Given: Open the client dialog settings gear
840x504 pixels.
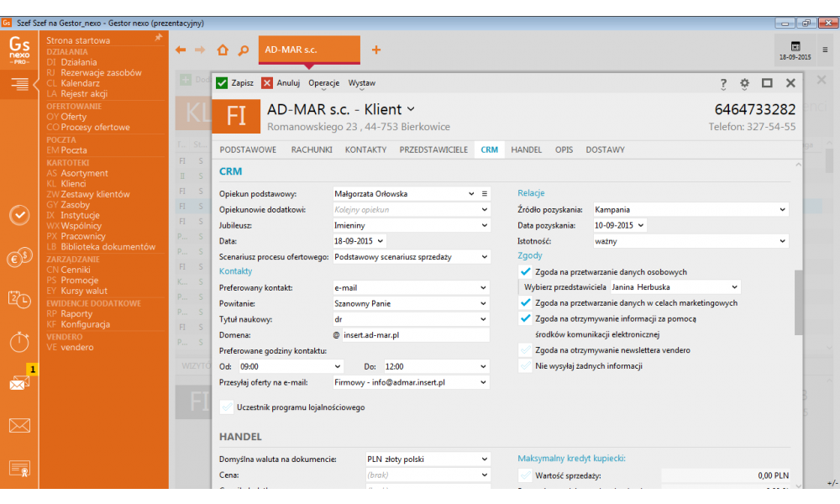Looking at the screenshot, I should click(744, 83).
